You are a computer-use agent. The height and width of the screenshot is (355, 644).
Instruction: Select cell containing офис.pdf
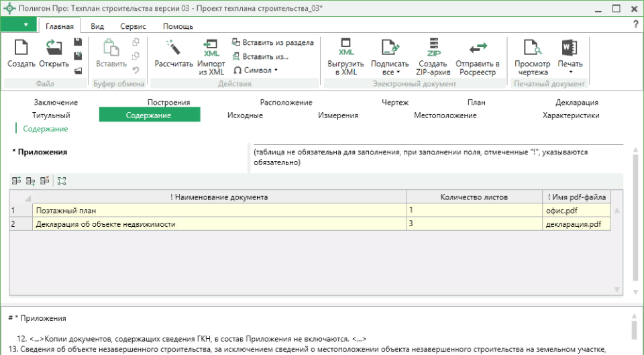[x=576, y=210]
